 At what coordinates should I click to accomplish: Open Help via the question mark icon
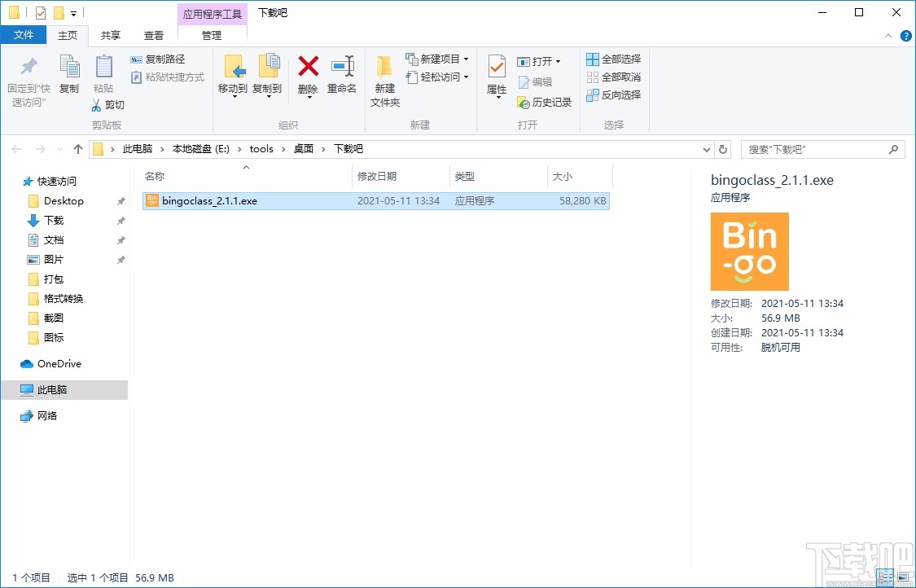pos(905,35)
